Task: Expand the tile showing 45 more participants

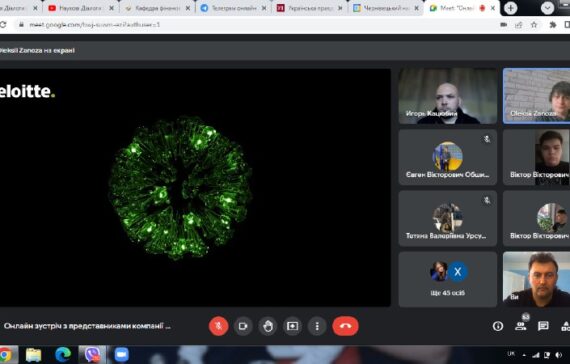Action: (x=448, y=279)
